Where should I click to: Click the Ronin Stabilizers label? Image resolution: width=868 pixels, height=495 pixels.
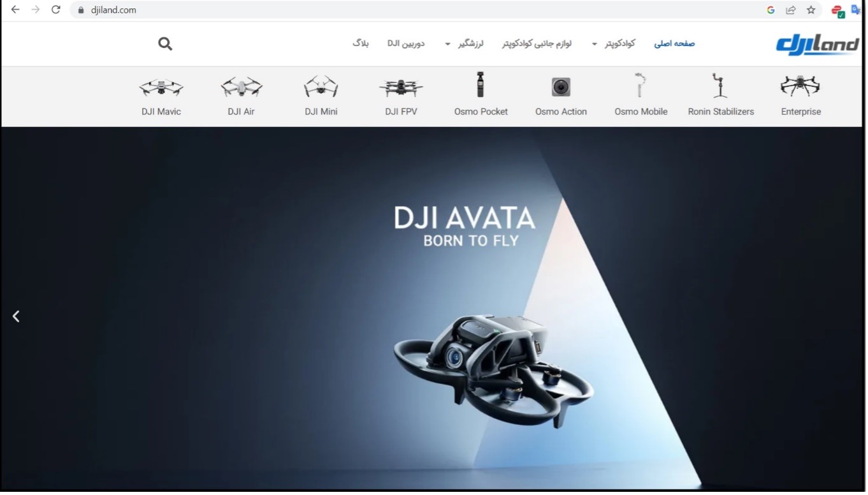(x=721, y=112)
